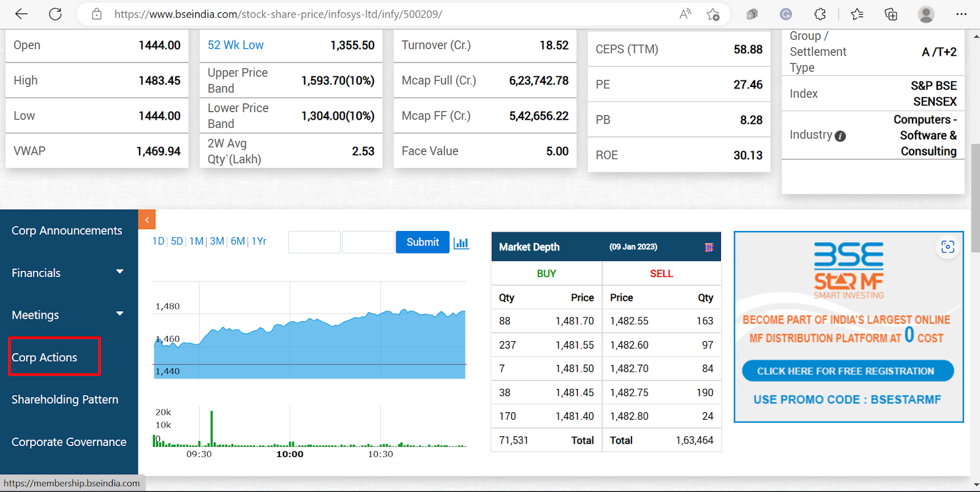This screenshot has width=980, height=492.
Task: Select the 1Yr chart period
Action: point(259,241)
